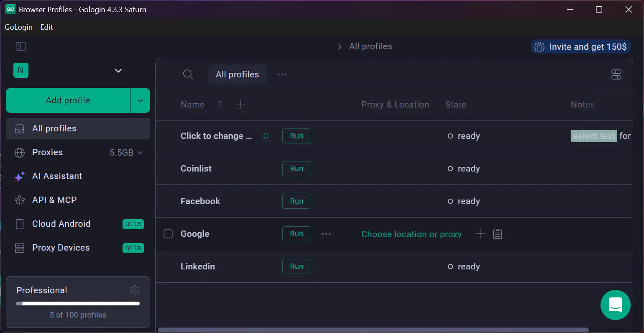Open the Google profile name
Viewport: 644px width, 333px height.
(195, 234)
